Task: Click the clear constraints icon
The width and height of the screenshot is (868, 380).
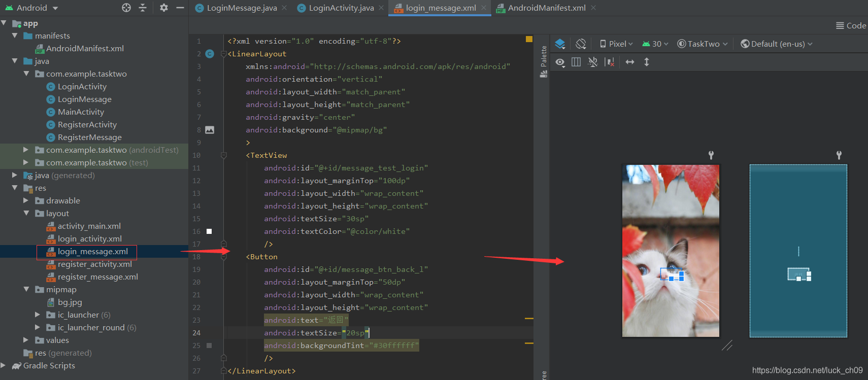Action: coord(610,62)
